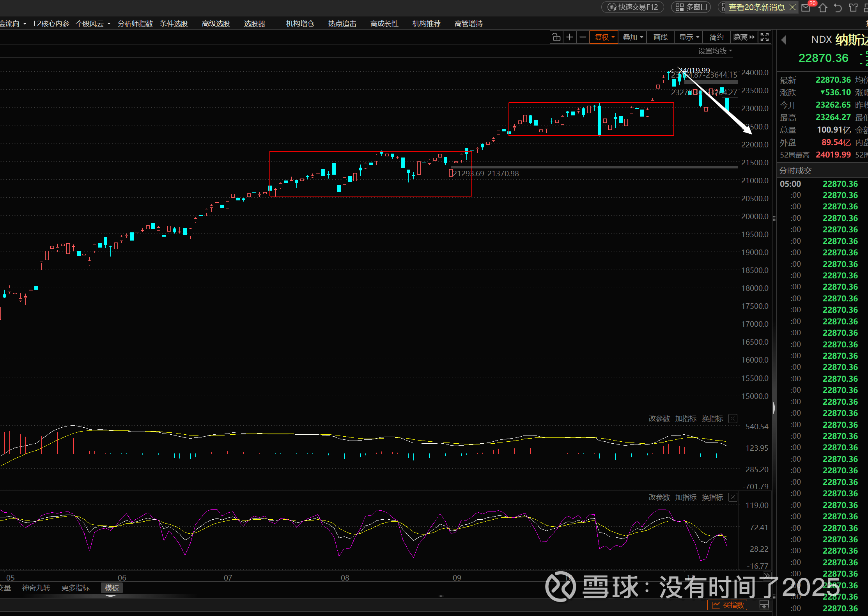Close the MACD indicator panel

[733, 419]
